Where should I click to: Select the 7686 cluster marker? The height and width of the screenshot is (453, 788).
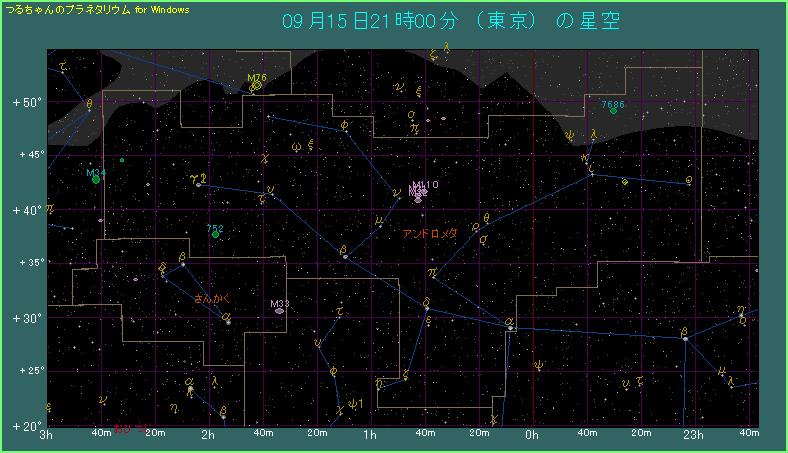613,111
